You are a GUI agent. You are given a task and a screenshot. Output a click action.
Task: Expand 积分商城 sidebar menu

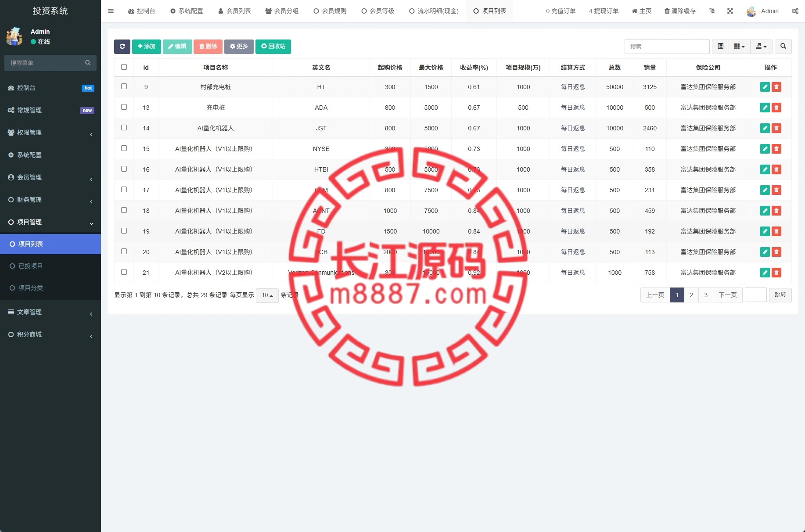50,334
